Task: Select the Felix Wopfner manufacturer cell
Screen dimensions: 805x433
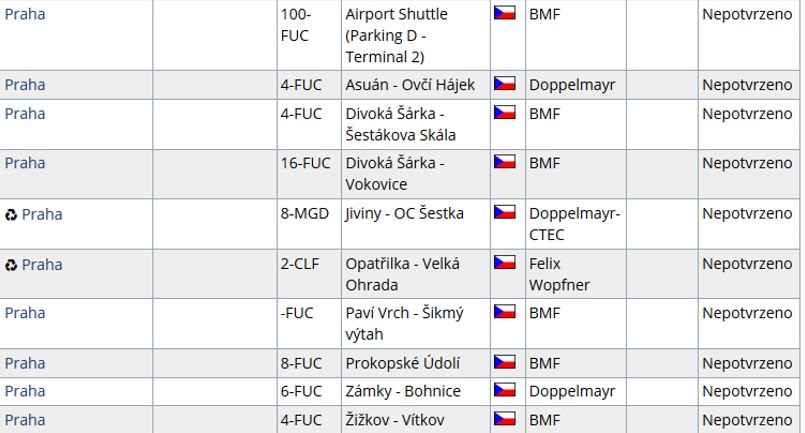Action: (559, 274)
